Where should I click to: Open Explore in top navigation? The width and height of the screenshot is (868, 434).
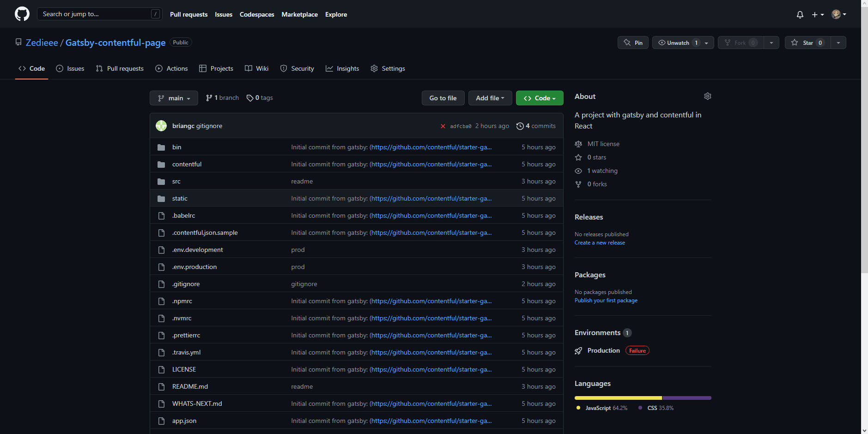coord(336,14)
